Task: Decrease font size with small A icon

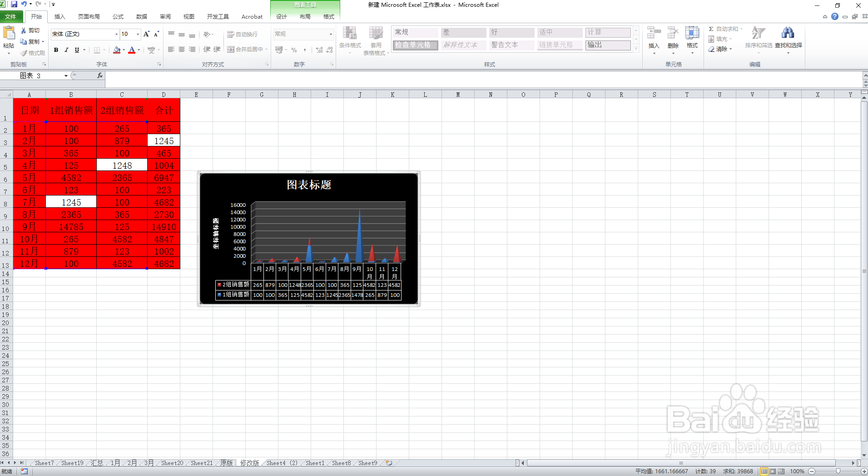Action: 156,34
